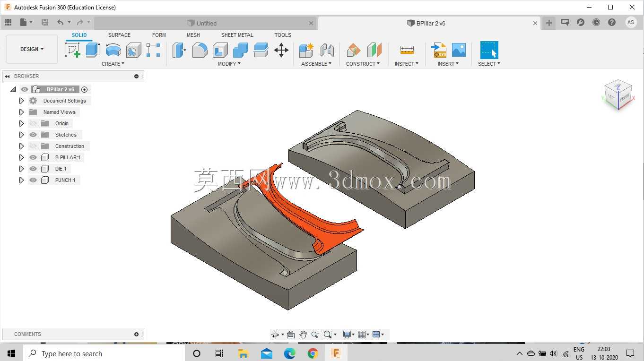Toggle visibility of Sketches folder

pos(33,135)
